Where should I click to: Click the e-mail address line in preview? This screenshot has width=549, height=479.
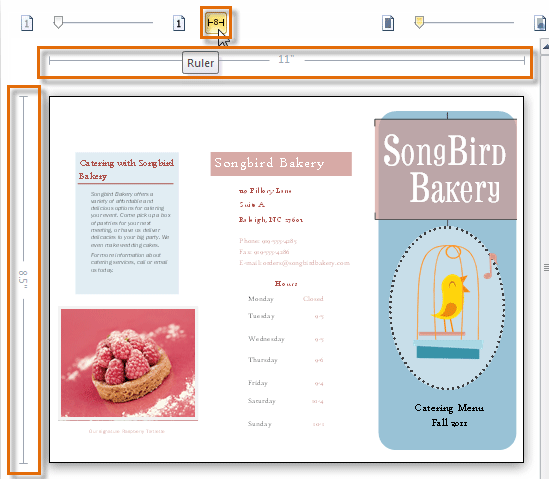tap(294, 263)
